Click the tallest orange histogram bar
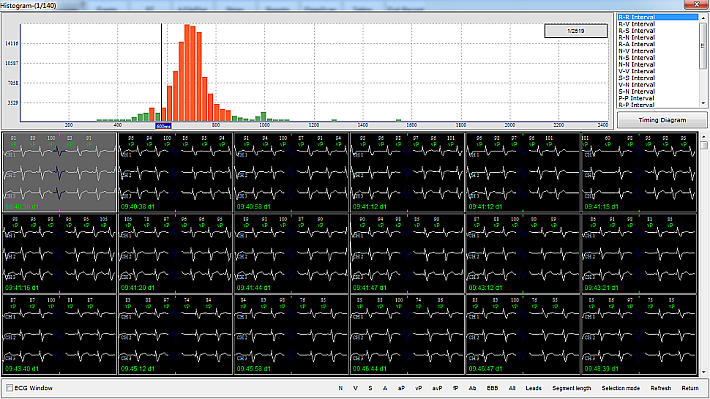The height and width of the screenshot is (399, 710). pyautogui.click(x=187, y=73)
